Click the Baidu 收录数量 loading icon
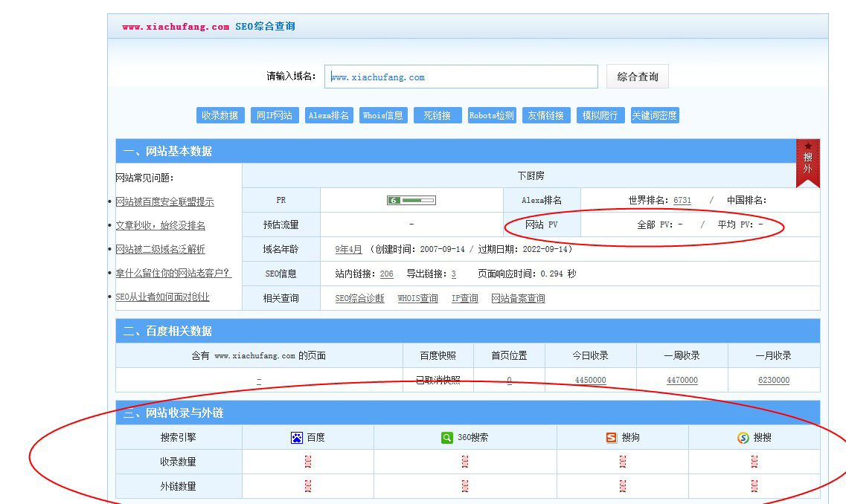 [x=308, y=462]
